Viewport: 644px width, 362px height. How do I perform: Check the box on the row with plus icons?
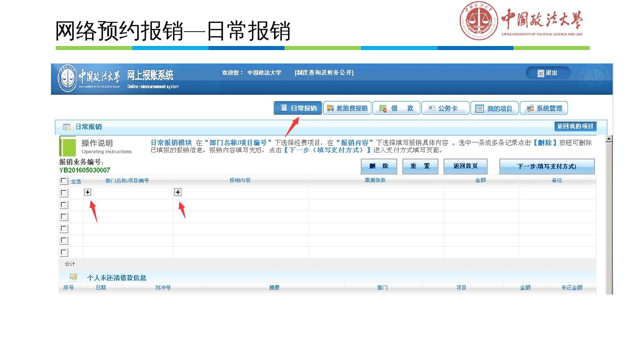pos(64,193)
